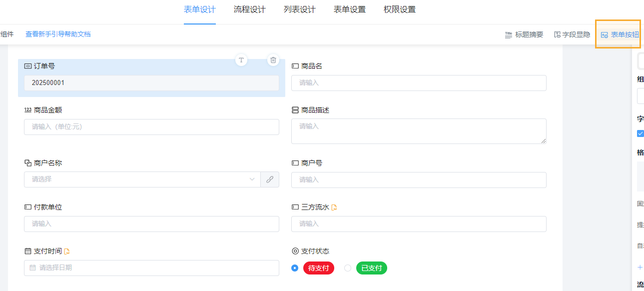
Task: Click the calendar icon in 支付时间 input
Action: pos(31,267)
